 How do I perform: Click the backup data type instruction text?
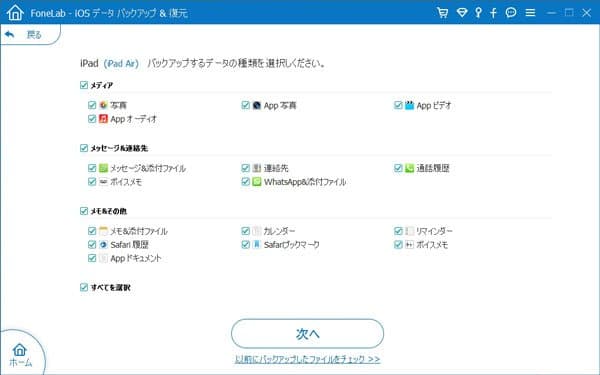coord(236,63)
